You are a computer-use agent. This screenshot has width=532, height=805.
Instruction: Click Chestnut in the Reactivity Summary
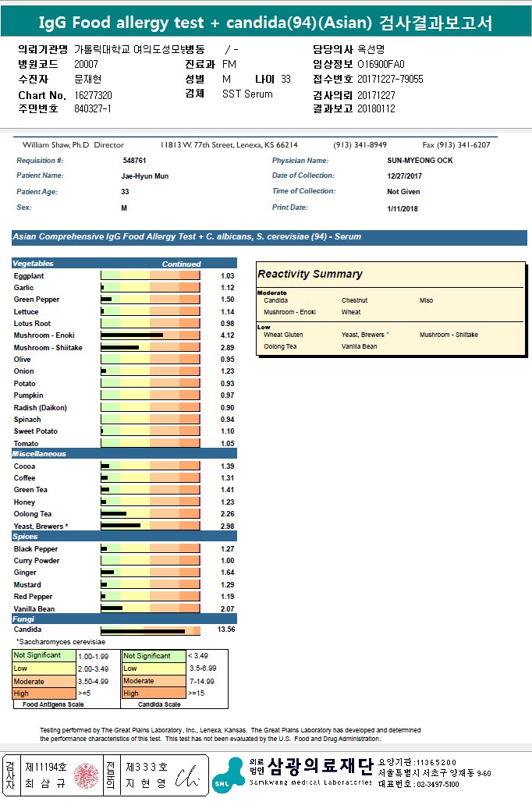354,300
